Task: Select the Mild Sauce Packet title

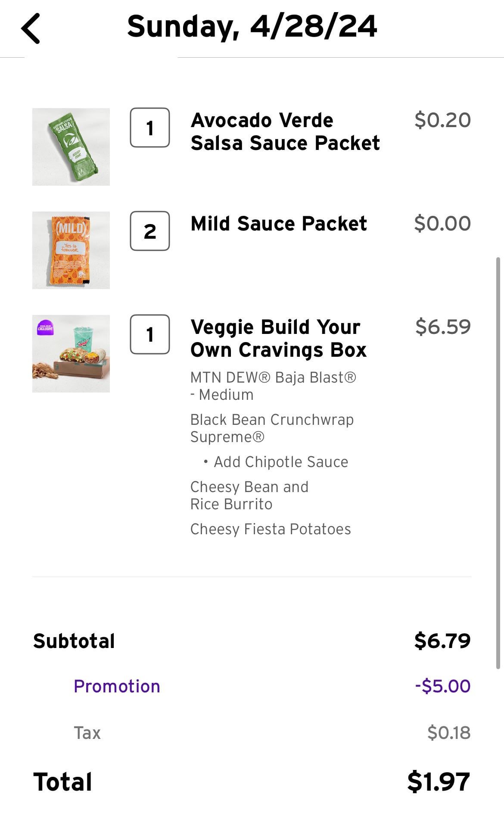Action: pyautogui.click(x=279, y=224)
